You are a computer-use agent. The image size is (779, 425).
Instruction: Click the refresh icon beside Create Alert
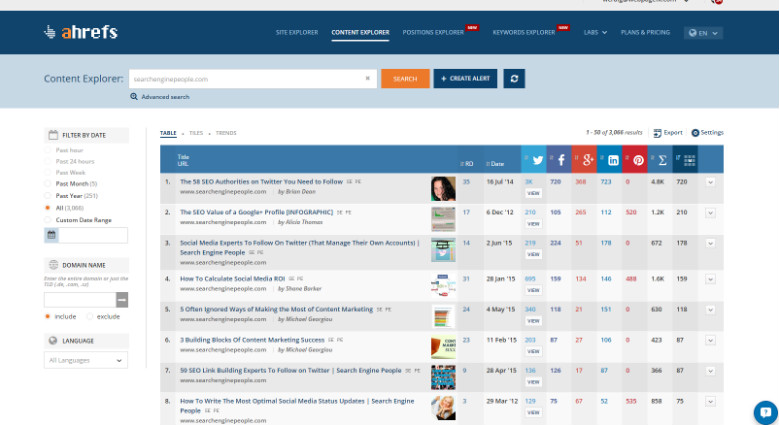514,78
